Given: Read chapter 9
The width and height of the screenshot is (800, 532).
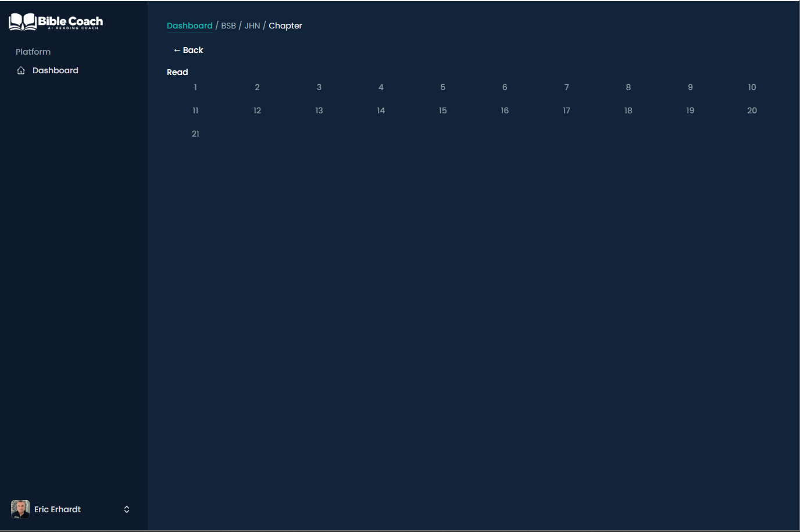Looking at the screenshot, I should (x=690, y=87).
